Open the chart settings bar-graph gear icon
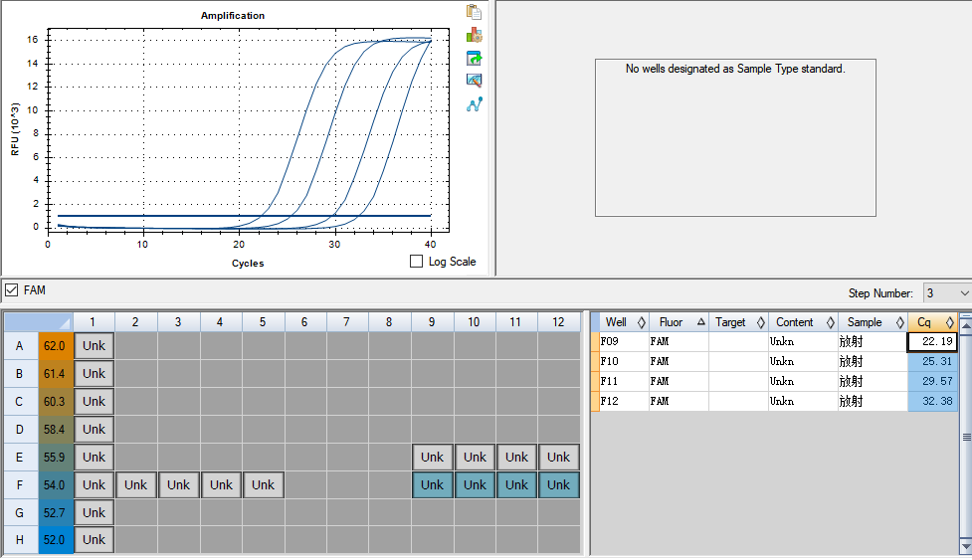The height and width of the screenshot is (560, 972). (x=475, y=35)
